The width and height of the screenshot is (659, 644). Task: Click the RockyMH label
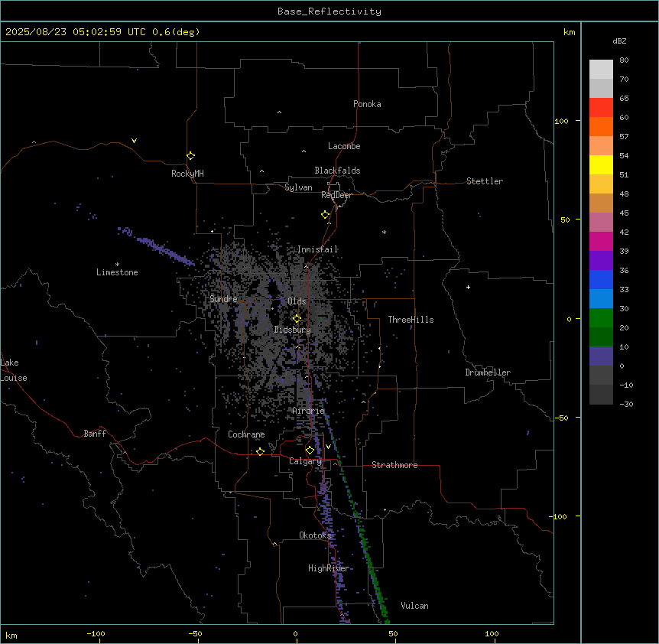tap(187, 174)
